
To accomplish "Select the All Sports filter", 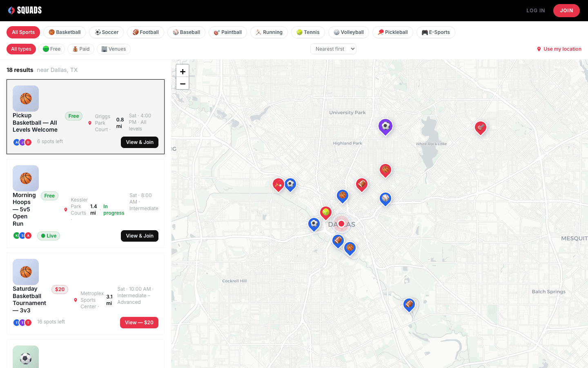I will click(x=23, y=32).
